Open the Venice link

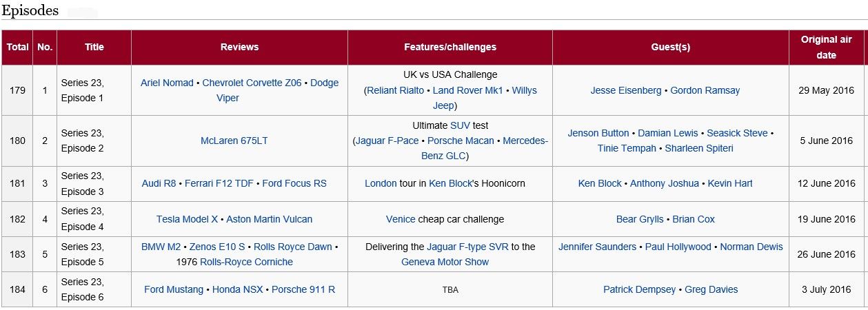(401, 219)
